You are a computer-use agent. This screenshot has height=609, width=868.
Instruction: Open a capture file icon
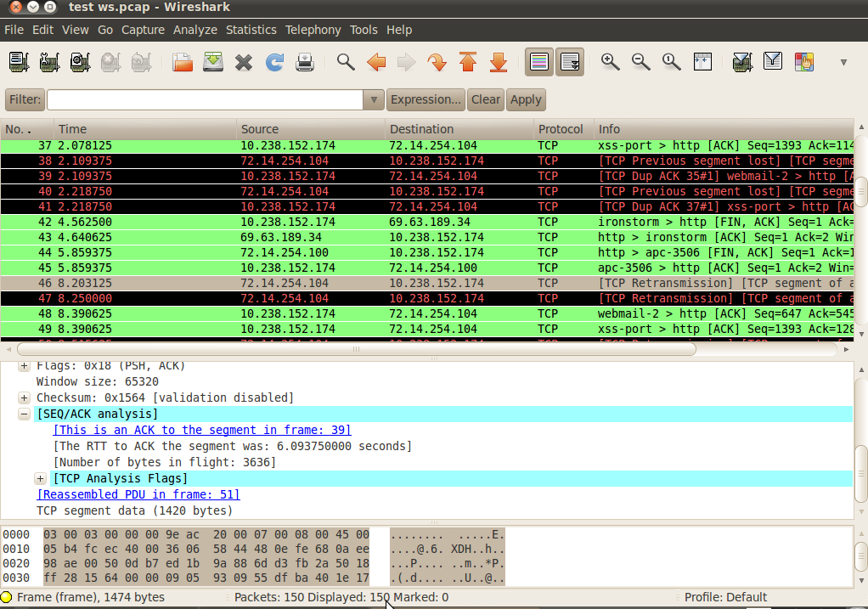coord(182,62)
